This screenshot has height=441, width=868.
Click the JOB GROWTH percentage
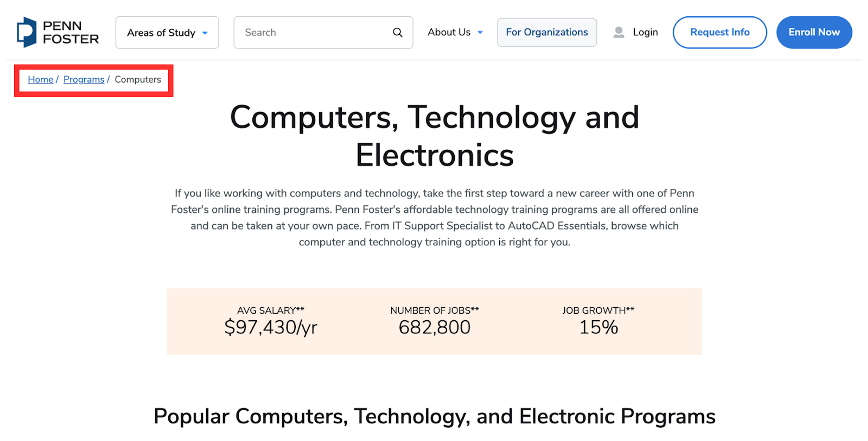(598, 326)
